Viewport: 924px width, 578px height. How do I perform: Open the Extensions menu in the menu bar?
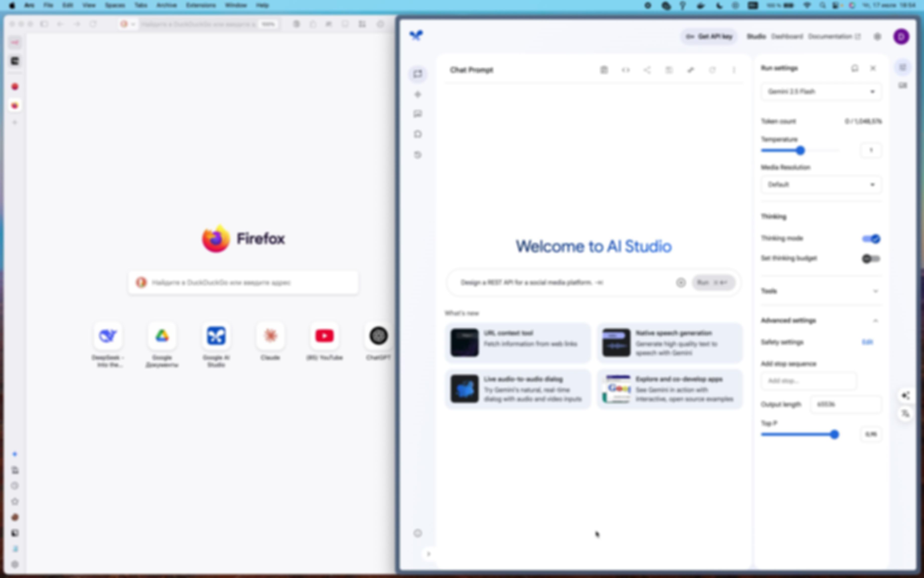pyautogui.click(x=201, y=5)
